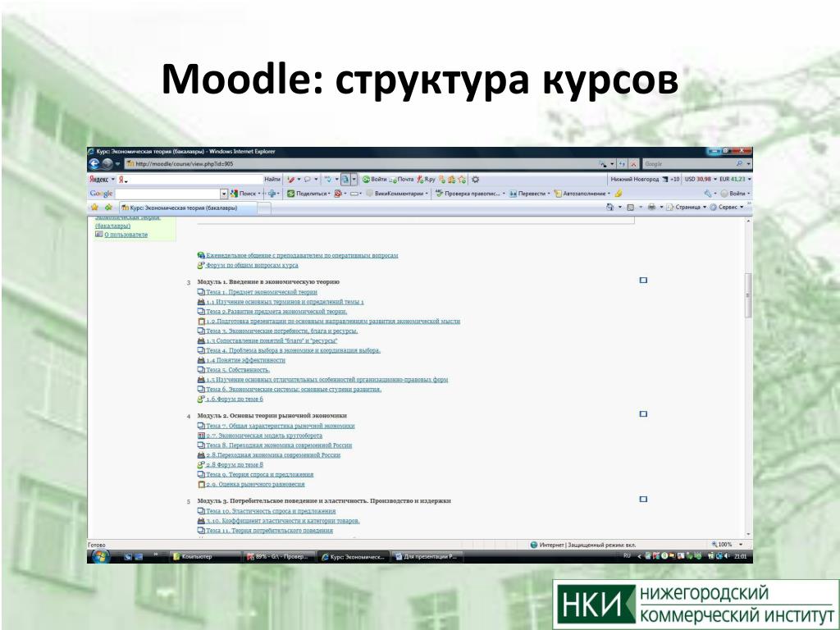Click the Google toolbar search field
Image resolution: width=840 pixels, height=630 pixels.
click(x=167, y=194)
